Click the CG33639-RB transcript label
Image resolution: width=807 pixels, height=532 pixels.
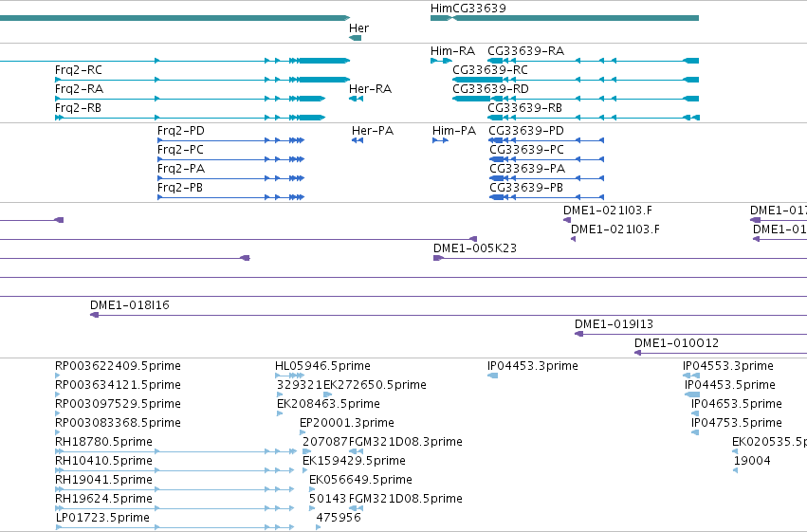pos(524,108)
